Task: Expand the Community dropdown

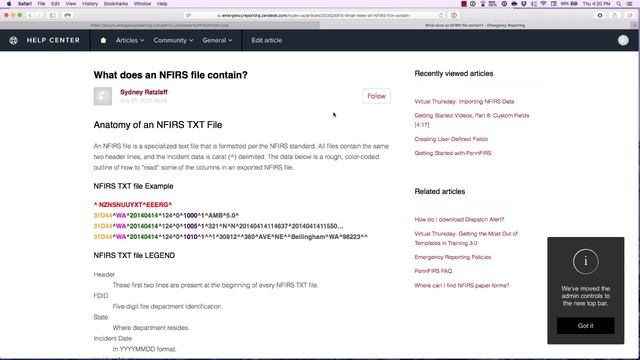Action: [x=173, y=40]
